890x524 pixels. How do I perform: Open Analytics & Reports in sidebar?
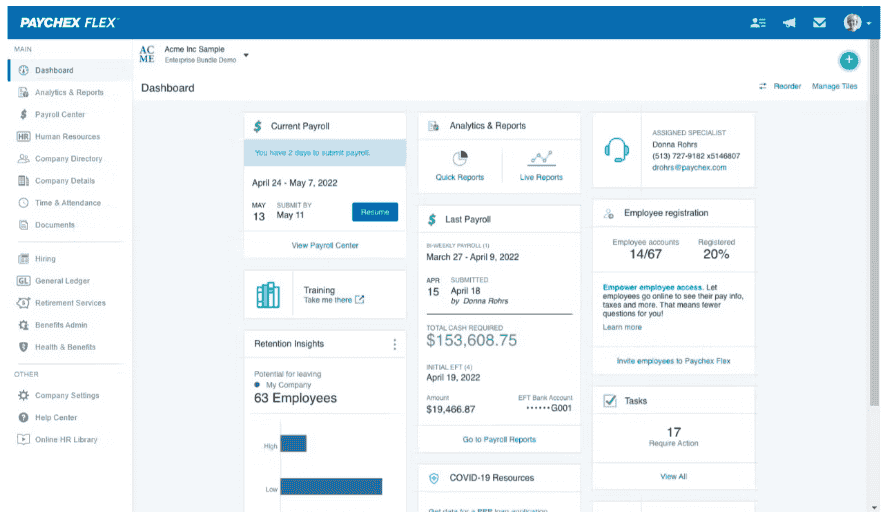point(70,93)
